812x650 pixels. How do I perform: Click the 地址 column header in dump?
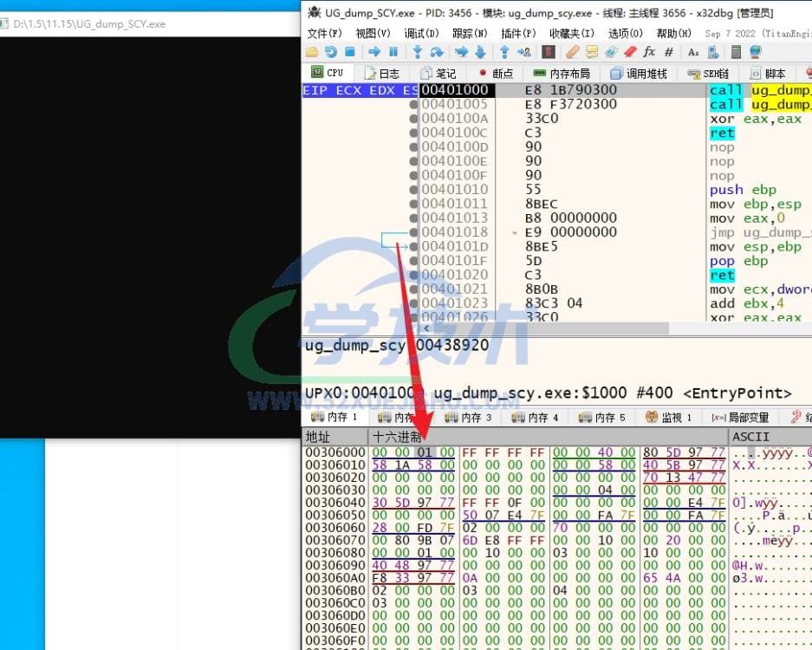(x=319, y=436)
